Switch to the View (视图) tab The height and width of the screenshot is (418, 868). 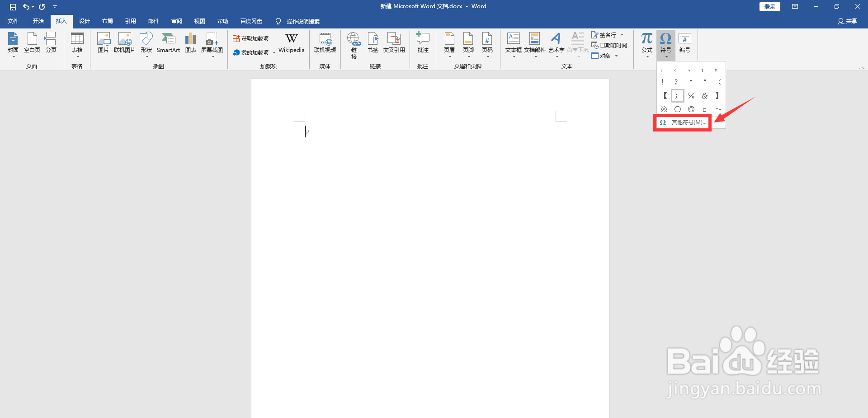pos(200,21)
